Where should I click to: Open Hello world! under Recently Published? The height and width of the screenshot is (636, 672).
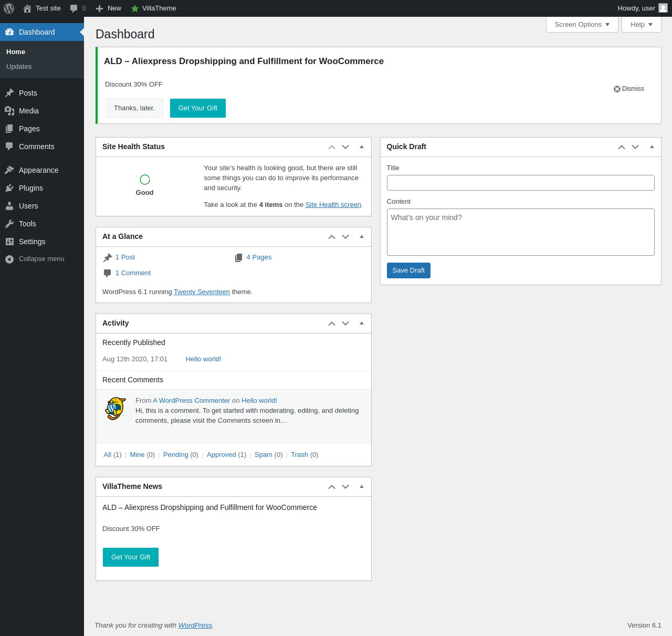click(x=203, y=359)
